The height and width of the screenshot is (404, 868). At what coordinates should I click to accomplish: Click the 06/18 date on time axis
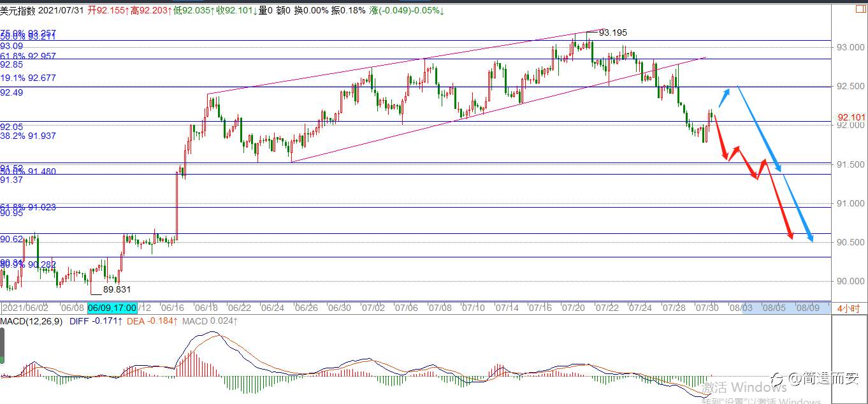pos(208,308)
